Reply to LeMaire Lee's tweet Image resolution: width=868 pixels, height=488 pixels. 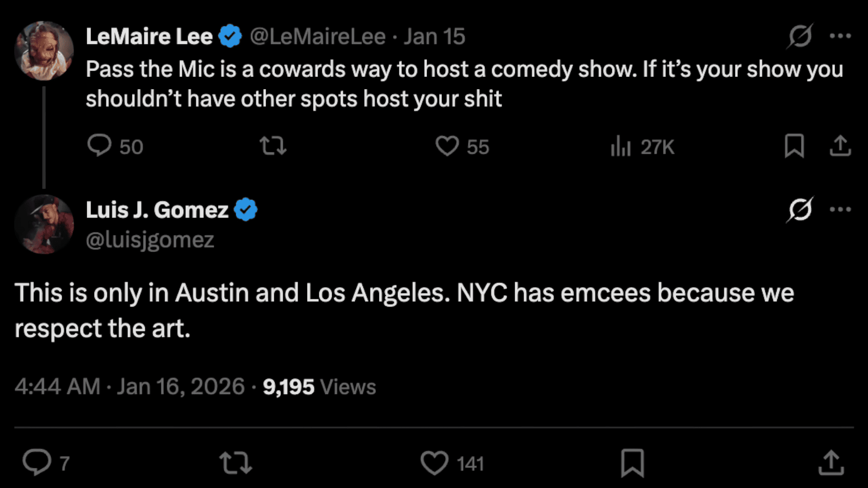[x=99, y=146]
